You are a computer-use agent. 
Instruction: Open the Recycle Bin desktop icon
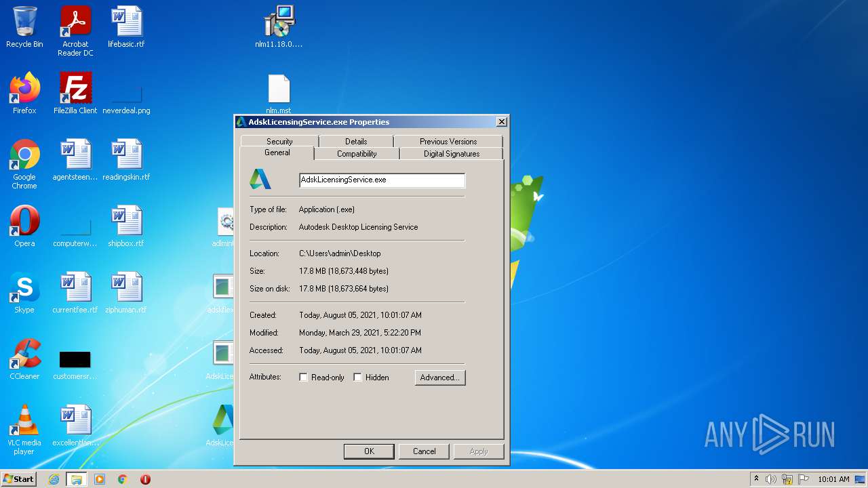[x=24, y=27]
